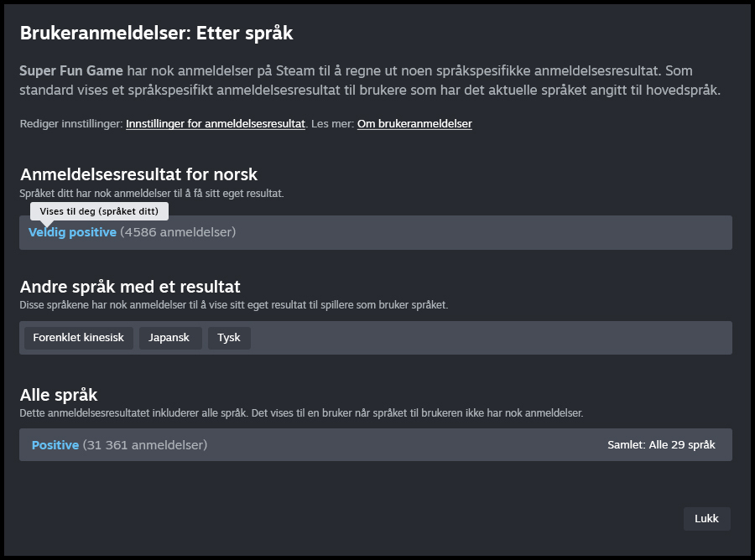Click the Alle språk heading
The width and height of the screenshot is (755, 560).
59,395
